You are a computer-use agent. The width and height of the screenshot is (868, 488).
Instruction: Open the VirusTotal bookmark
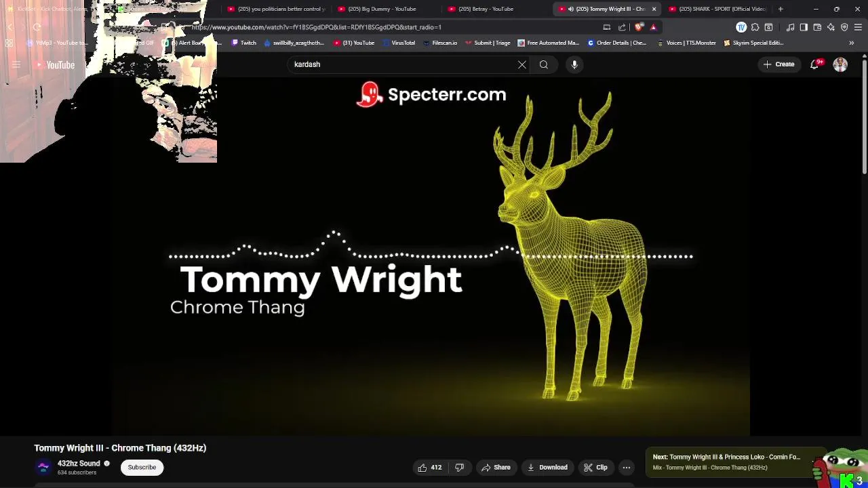pyautogui.click(x=399, y=43)
